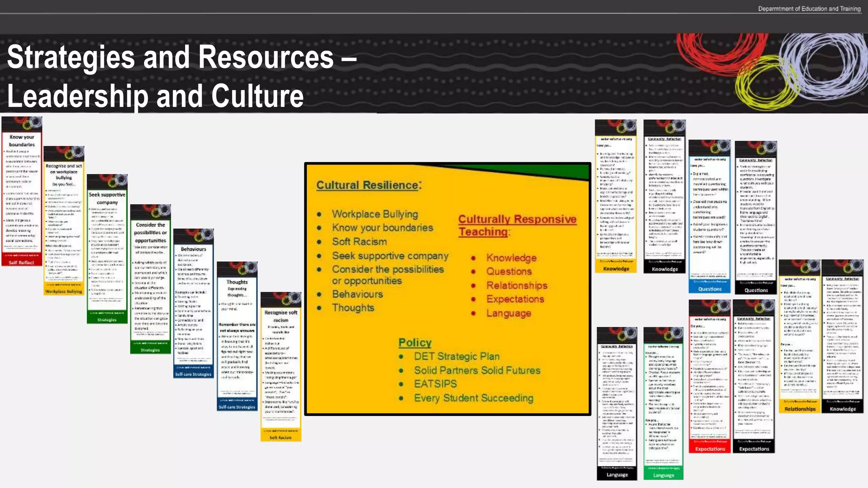Select the black-bordered Expectations bookmark
The width and height of the screenshot is (868, 488).
[754, 376]
